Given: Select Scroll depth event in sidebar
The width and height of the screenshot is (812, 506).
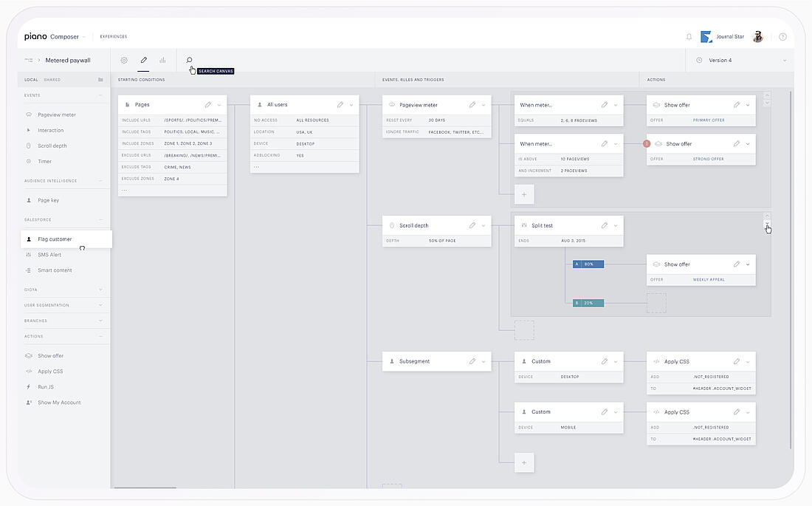Looking at the screenshot, I should [52, 146].
